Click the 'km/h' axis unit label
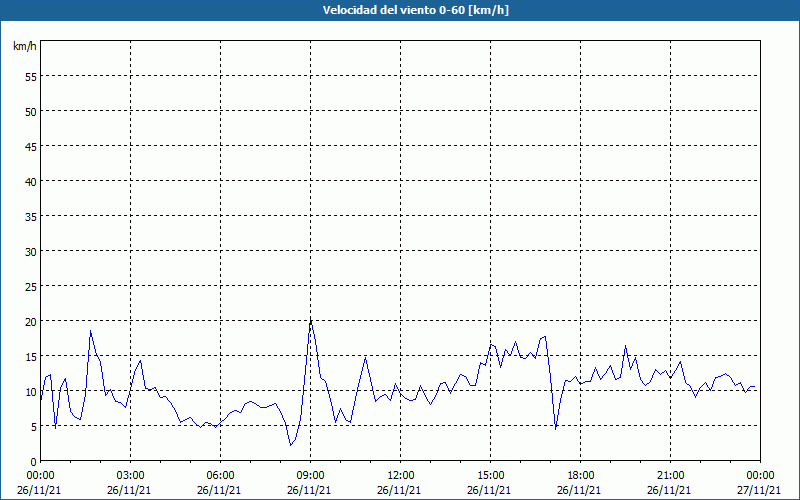Image resolution: width=800 pixels, height=500 pixels. pos(25,46)
